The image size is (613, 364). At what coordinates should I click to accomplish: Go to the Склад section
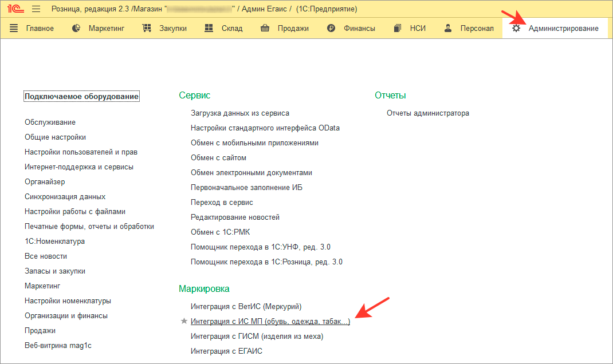tap(232, 29)
